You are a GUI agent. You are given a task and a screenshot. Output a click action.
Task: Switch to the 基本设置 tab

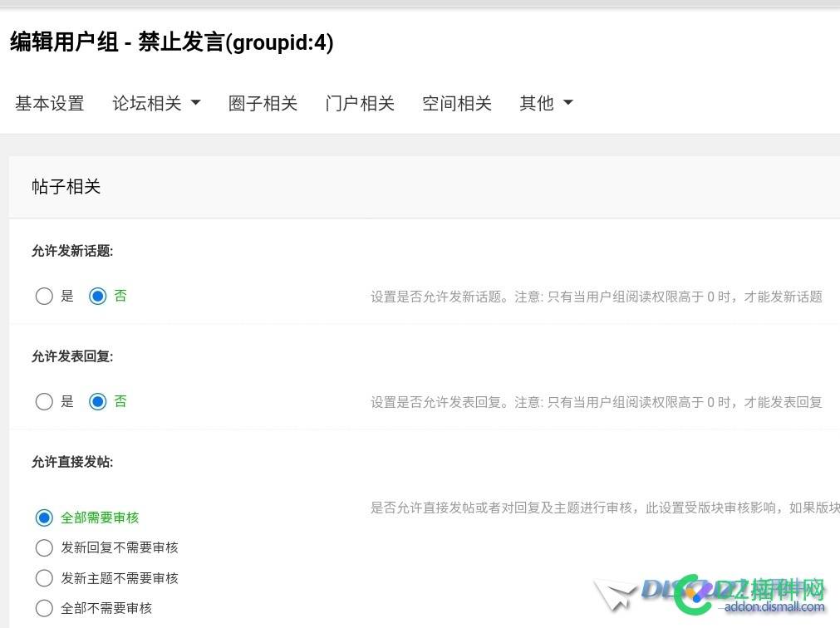point(50,102)
